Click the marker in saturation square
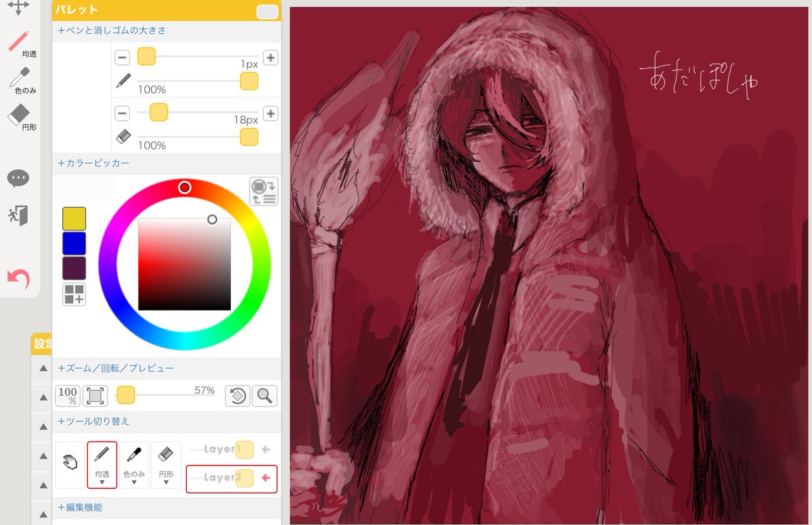This screenshot has height=525, width=812. click(212, 219)
